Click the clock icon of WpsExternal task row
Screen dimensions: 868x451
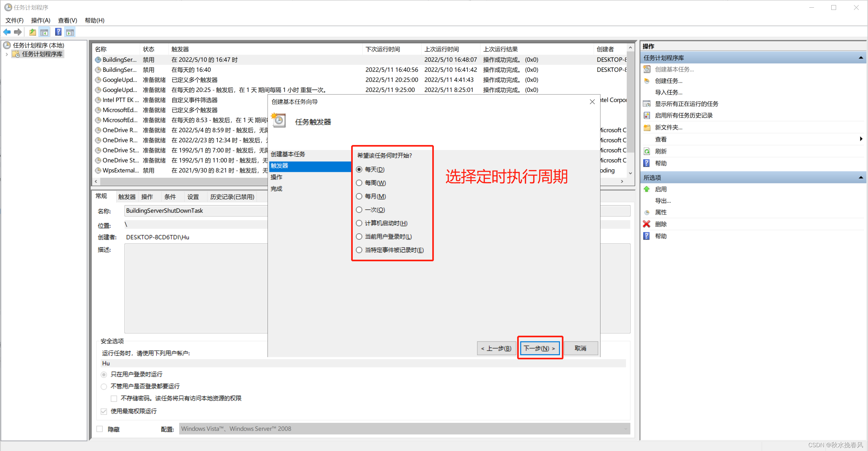tap(98, 171)
